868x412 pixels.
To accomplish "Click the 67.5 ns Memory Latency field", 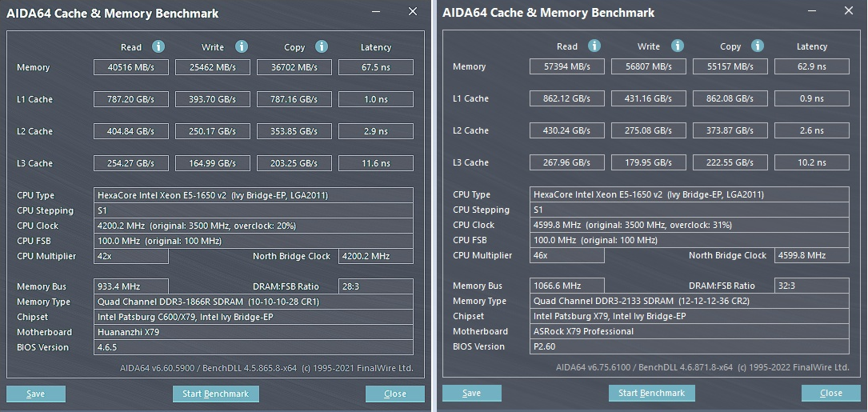I will pos(376,67).
